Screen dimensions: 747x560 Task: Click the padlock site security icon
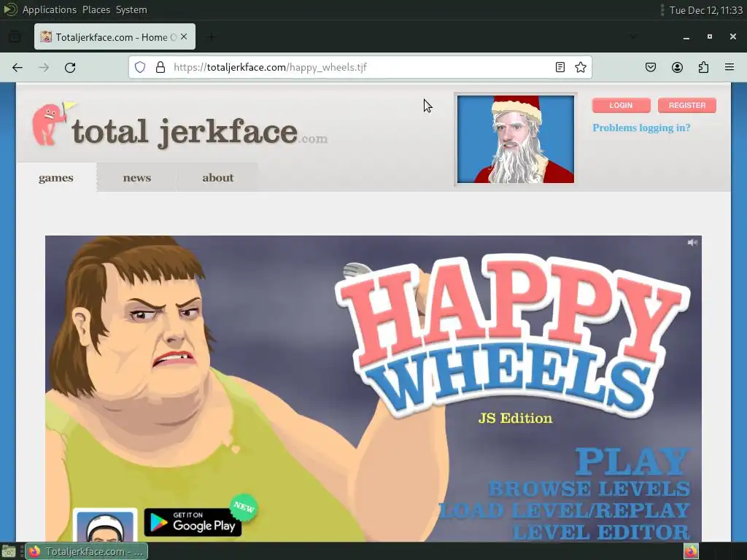coord(160,67)
